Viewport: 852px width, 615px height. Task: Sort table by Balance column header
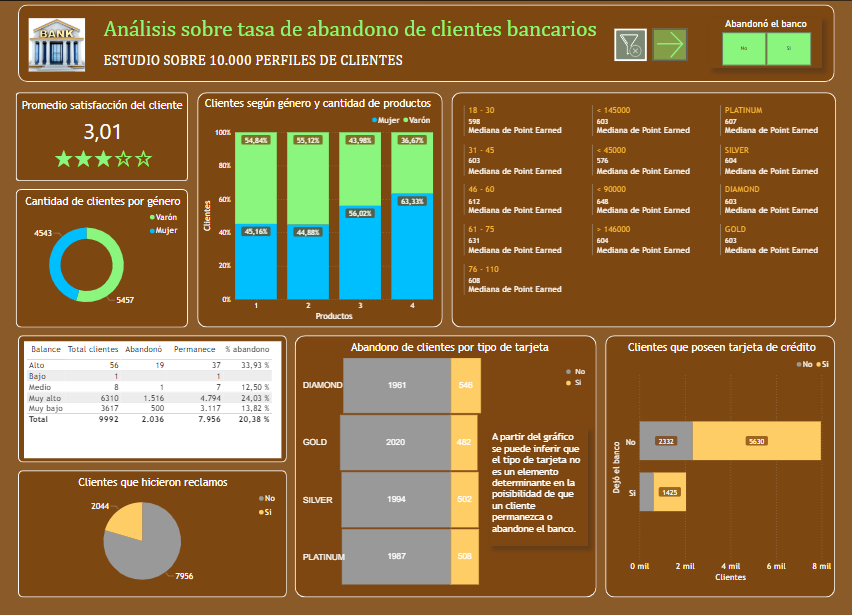pyautogui.click(x=45, y=350)
